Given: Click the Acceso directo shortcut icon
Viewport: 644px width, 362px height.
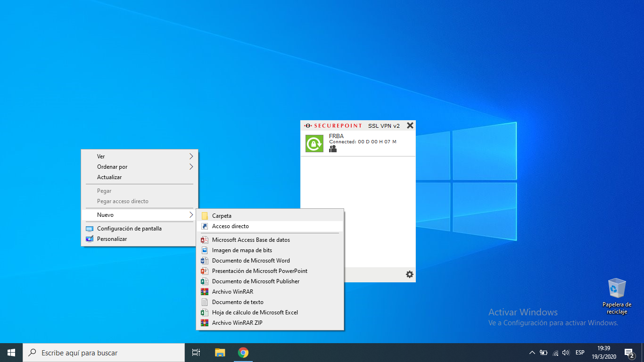Looking at the screenshot, I should (x=205, y=226).
